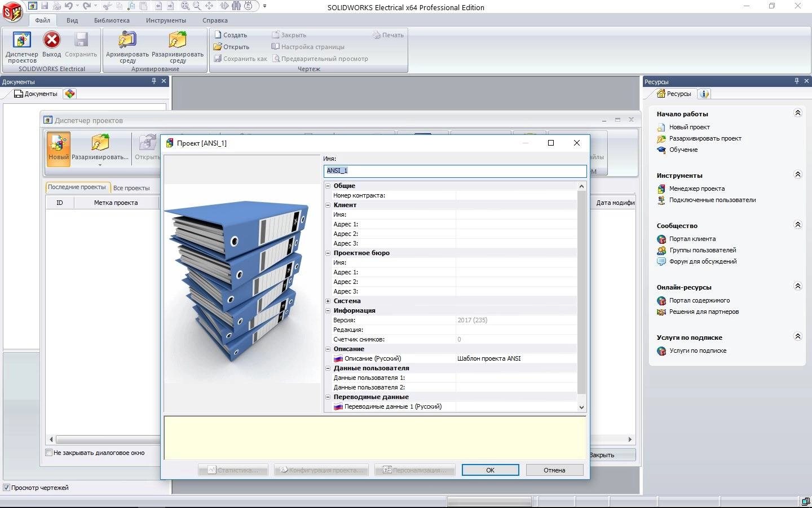This screenshot has width=812, height=508.
Task: Click the undo arrow in quick access toolbar
Action: [x=68, y=6]
